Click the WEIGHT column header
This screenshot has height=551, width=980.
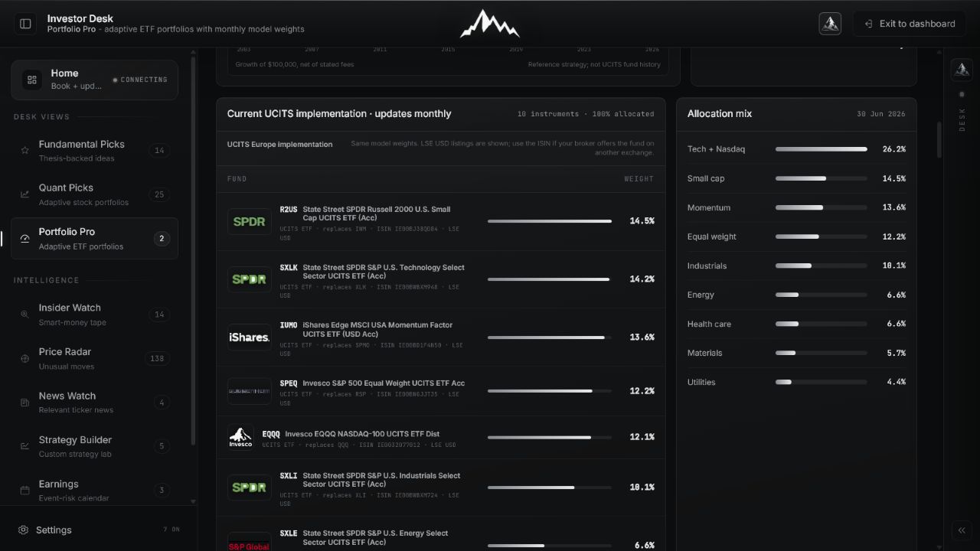(x=639, y=179)
